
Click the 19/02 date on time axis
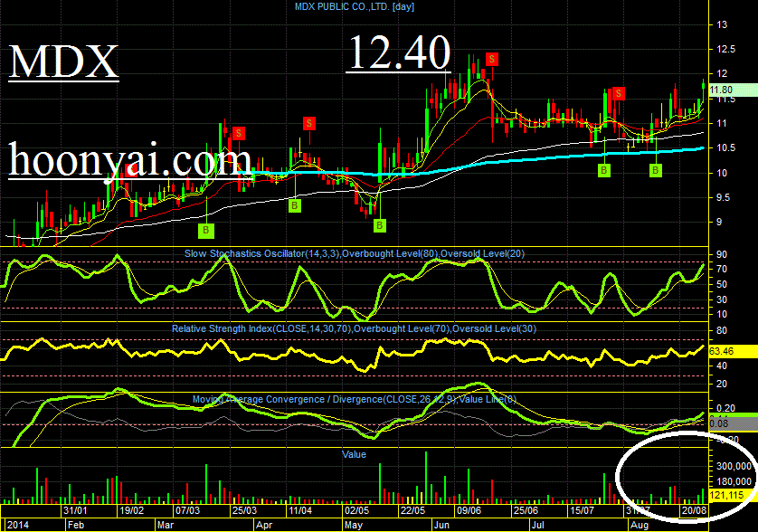131,510
